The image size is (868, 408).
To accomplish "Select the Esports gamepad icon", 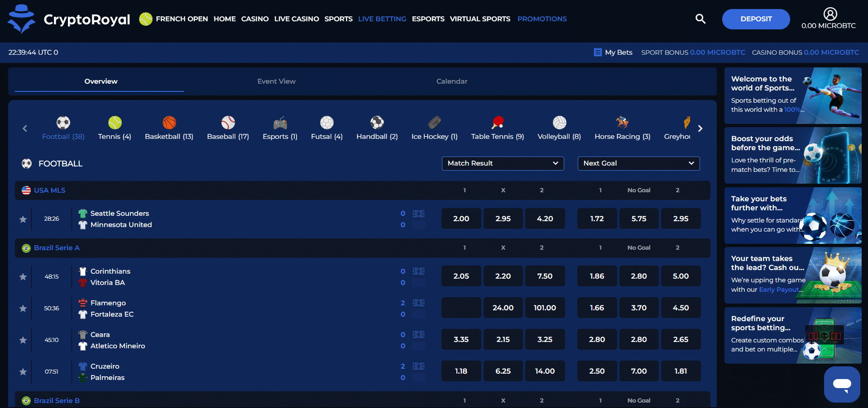I will pyautogui.click(x=280, y=123).
